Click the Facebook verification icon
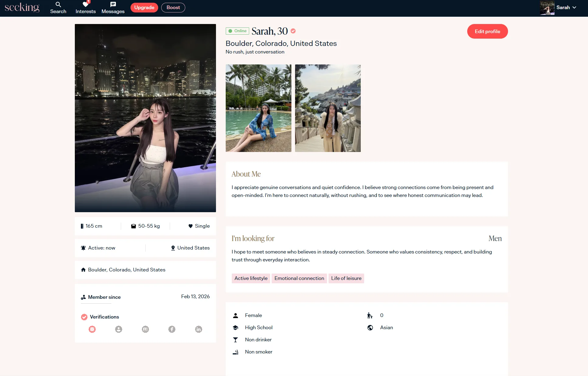 coord(172,329)
